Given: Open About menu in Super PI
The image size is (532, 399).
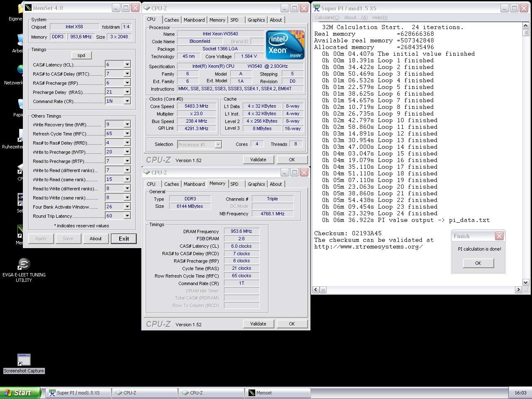Looking at the screenshot, I should click(x=356, y=17).
